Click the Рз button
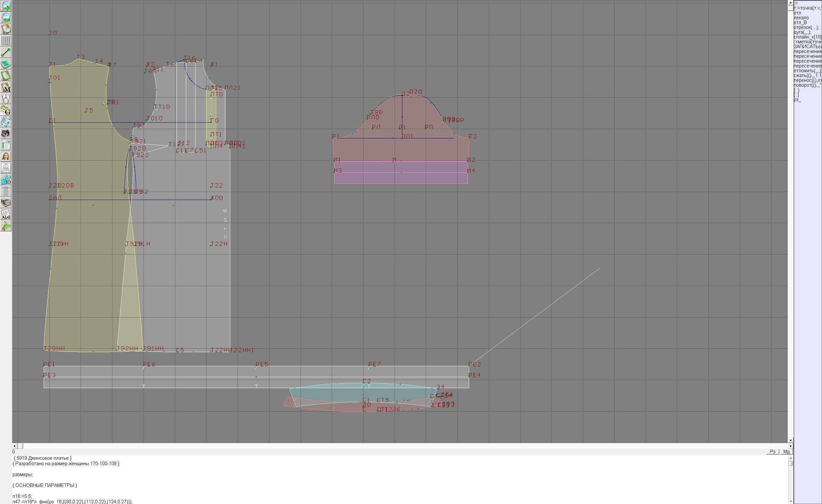Image resolution: width=822 pixels, height=504 pixels. [x=773, y=452]
